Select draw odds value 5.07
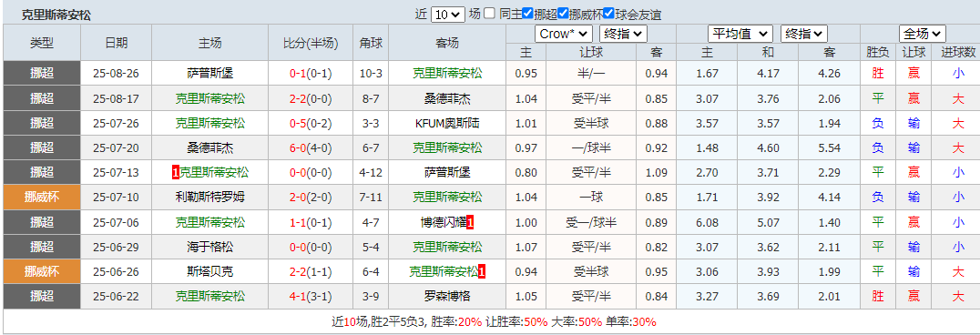Image resolution: width=980 pixels, height=335 pixels. coord(768,222)
